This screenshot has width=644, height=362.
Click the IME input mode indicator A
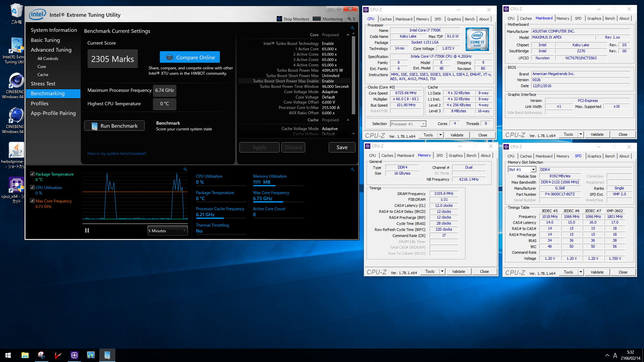[x=615, y=355]
